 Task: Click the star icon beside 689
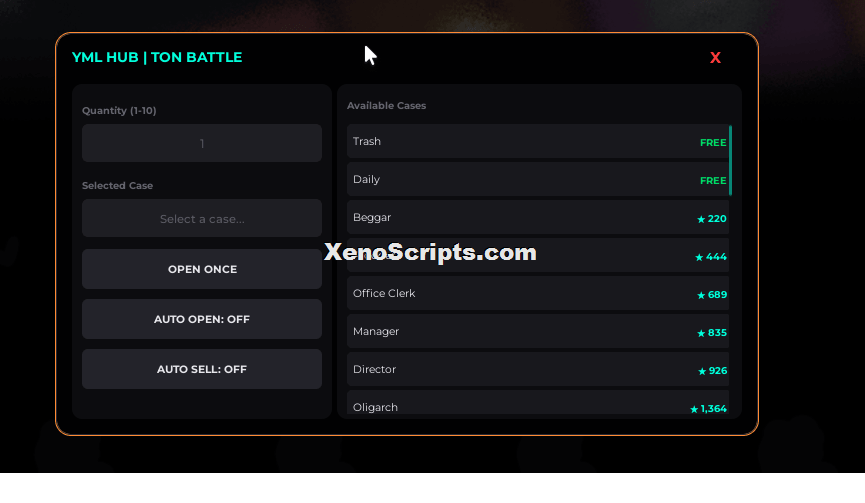coord(701,296)
